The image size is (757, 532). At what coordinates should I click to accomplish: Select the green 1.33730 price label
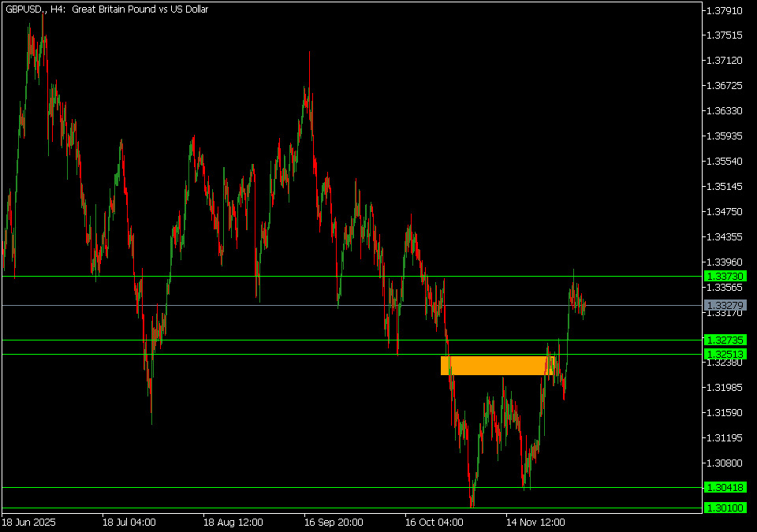pos(725,277)
